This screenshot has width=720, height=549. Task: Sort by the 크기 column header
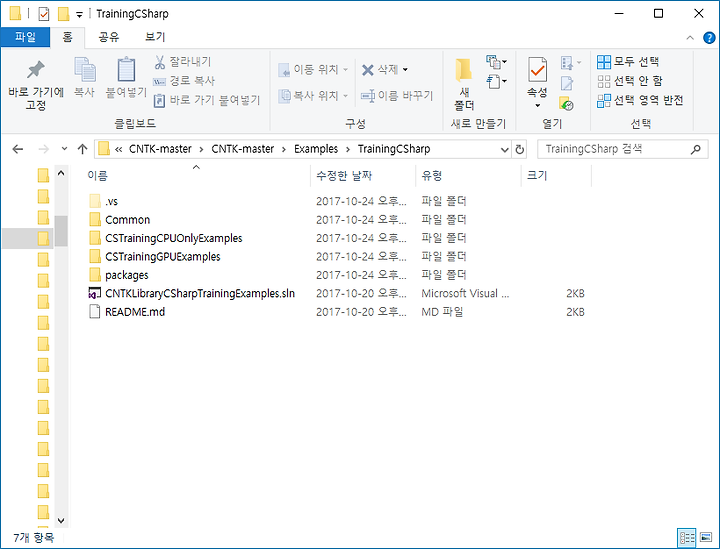pos(557,175)
